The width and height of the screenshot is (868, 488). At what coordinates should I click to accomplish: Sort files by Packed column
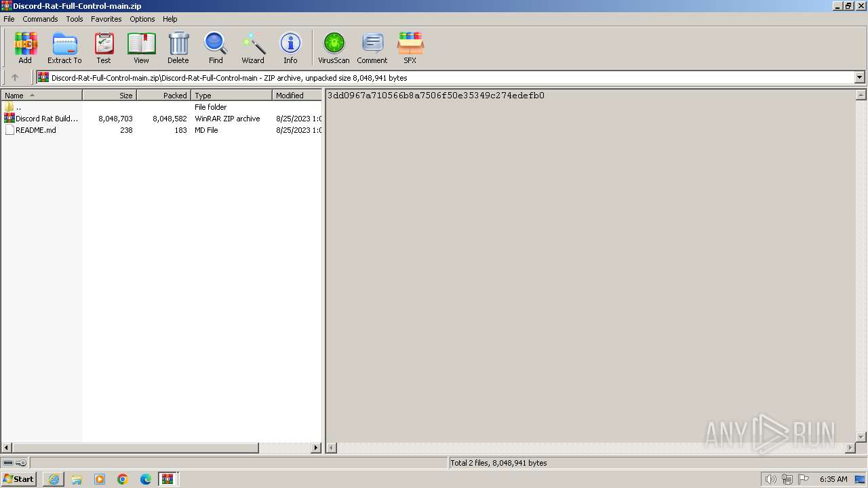coord(163,96)
